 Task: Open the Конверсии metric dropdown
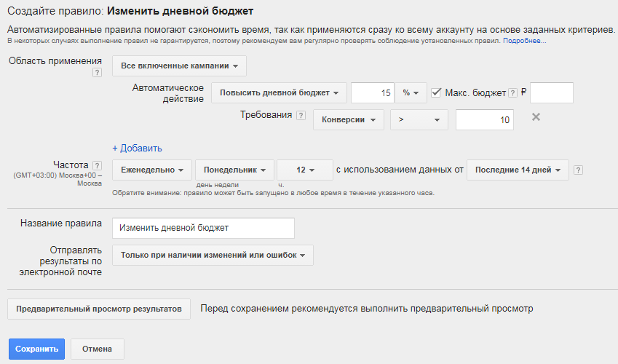pyautogui.click(x=348, y=120)
